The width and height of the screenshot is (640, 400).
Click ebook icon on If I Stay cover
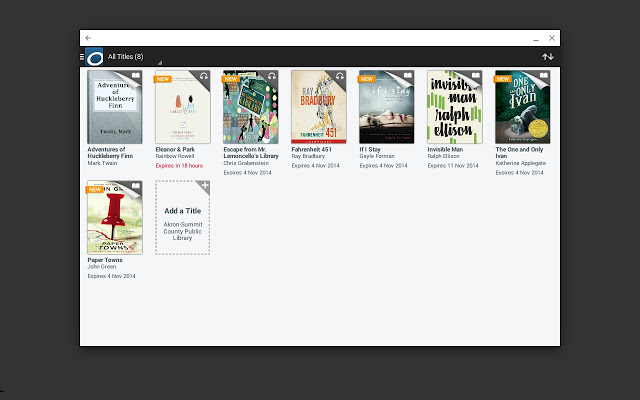tap(408, 76)
